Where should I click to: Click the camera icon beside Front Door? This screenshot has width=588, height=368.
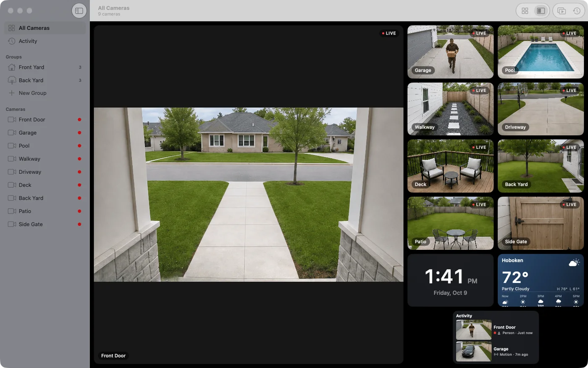point(12,120)
